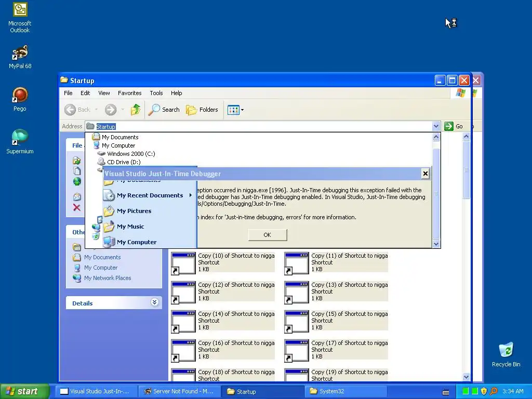The height and width of the screenshot is (399, 532).
Task: Open the File menu
Action: pyautogui.click(x=68, y=93)
